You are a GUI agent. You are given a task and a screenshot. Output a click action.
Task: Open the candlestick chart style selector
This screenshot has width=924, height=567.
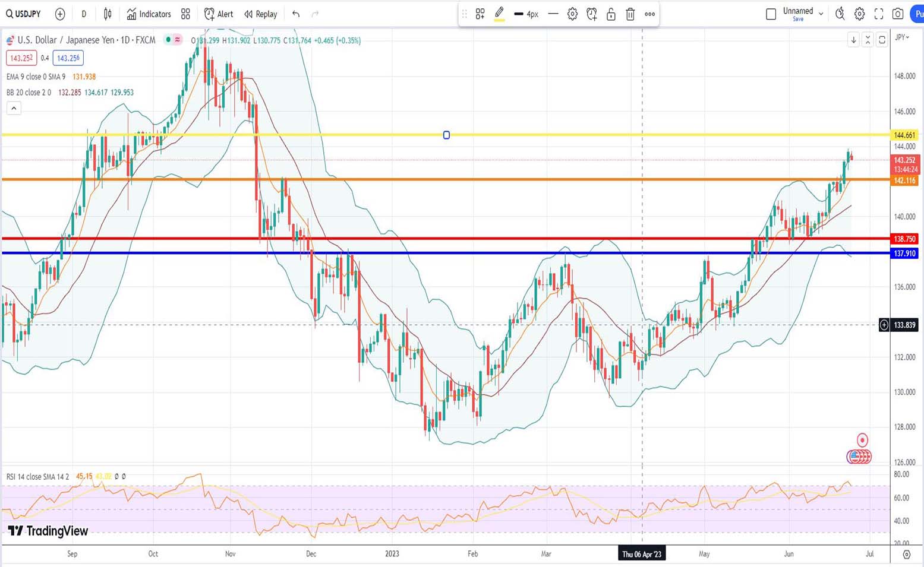108,14
